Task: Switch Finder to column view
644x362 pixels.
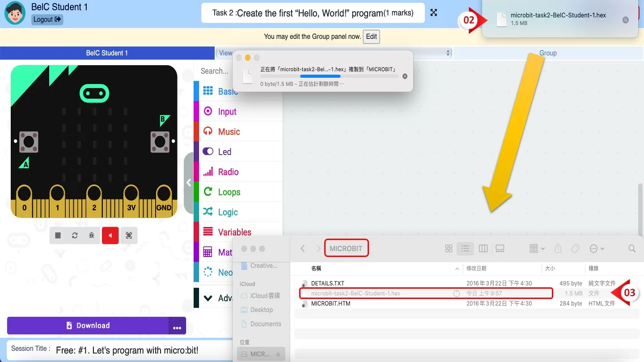Action: tap(483, 248)
